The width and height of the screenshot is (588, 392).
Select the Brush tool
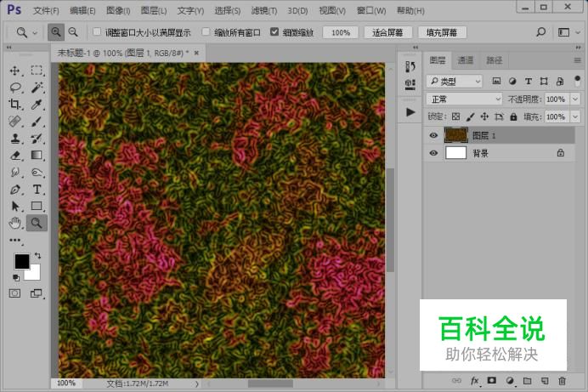pos(37,121)
